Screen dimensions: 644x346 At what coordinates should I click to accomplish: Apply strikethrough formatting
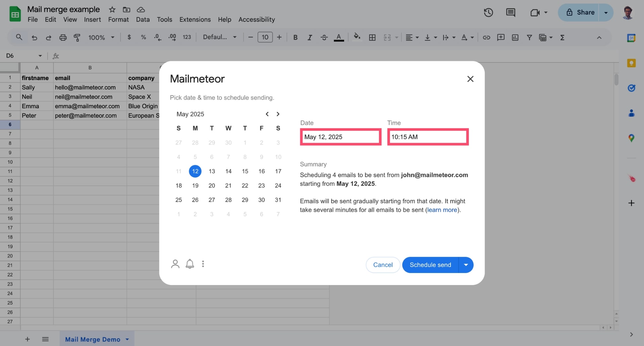point(324,37)
